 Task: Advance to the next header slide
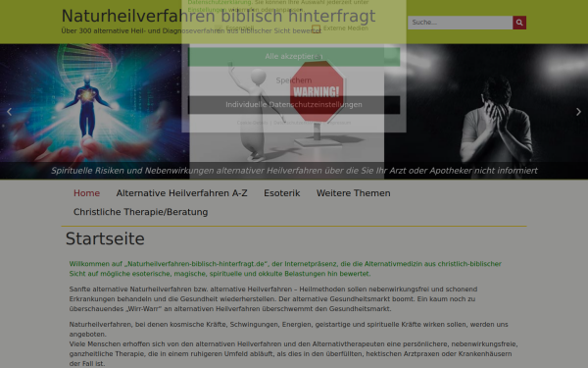click(578, 112)
